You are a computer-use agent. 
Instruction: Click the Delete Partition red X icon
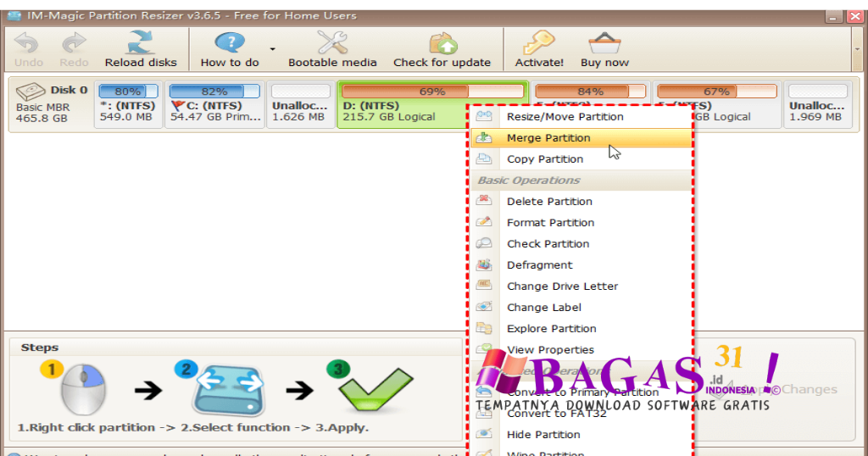[484, 200]
